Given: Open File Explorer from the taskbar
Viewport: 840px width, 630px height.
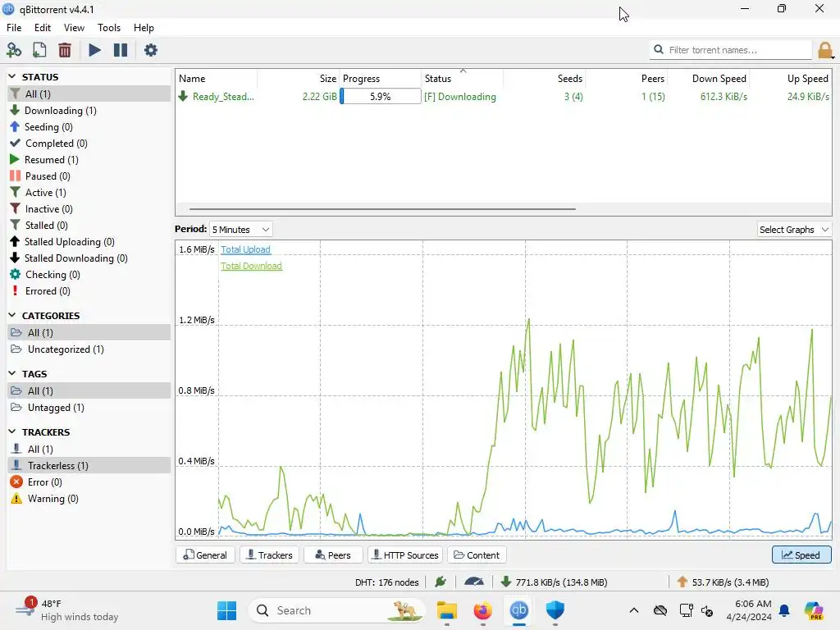Looking at the screenshot, I should point(447,610).
